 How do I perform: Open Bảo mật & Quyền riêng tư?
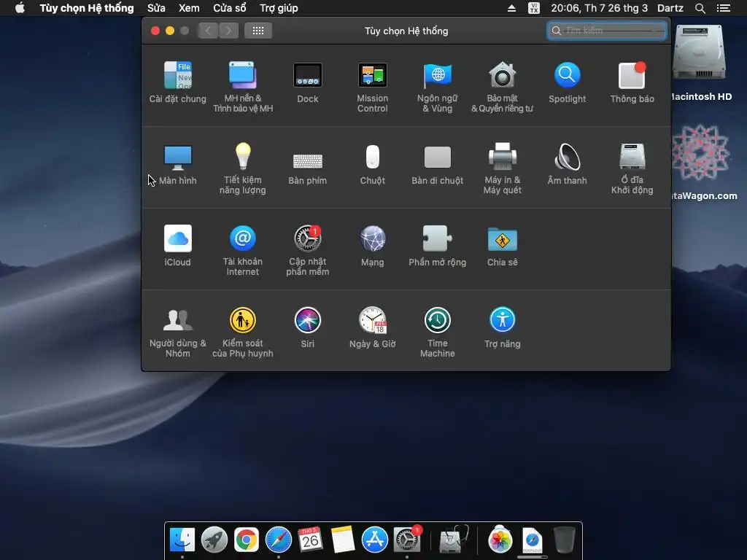502,87
